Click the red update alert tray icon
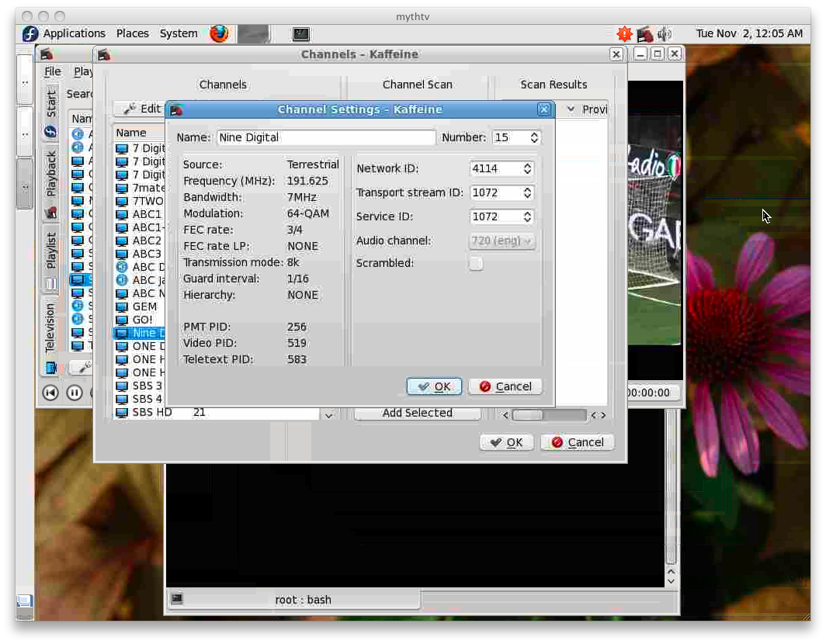 624,33
